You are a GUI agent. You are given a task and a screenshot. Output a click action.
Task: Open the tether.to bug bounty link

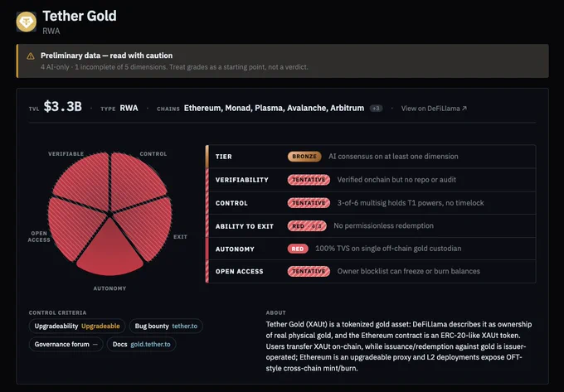[184, 327]
